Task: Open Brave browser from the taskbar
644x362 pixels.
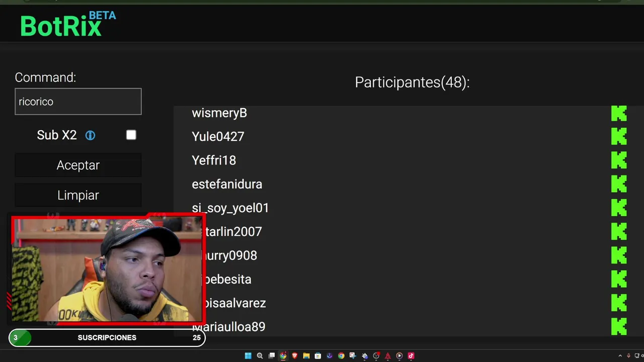Action: click(x=294, y=355)
